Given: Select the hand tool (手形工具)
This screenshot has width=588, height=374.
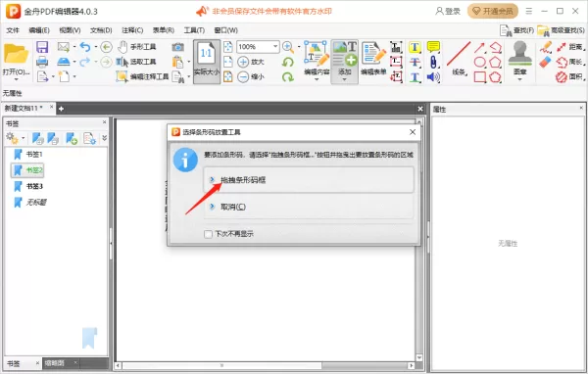Looking at the screenshot, I should point(136,47).
